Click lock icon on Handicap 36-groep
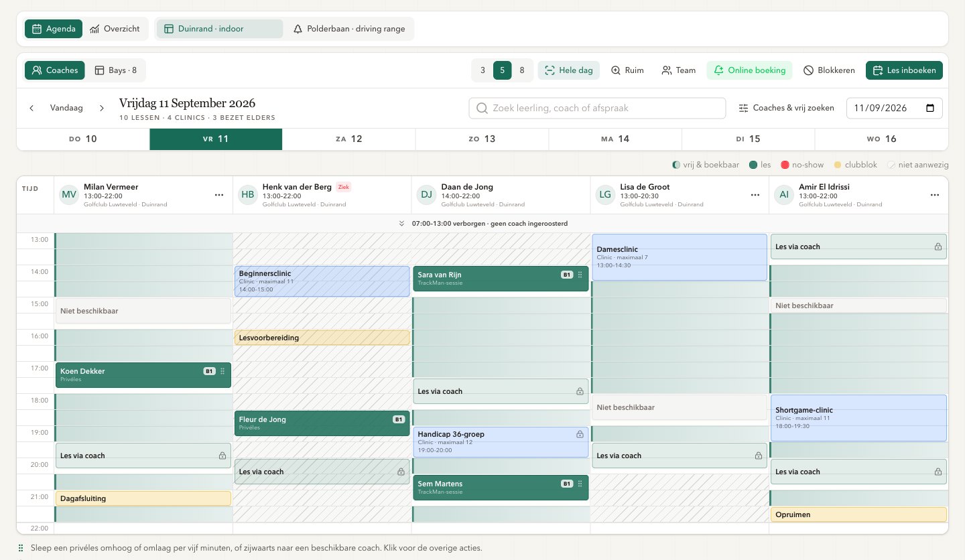This screenshot has height=560, width=965. [580, 434]
